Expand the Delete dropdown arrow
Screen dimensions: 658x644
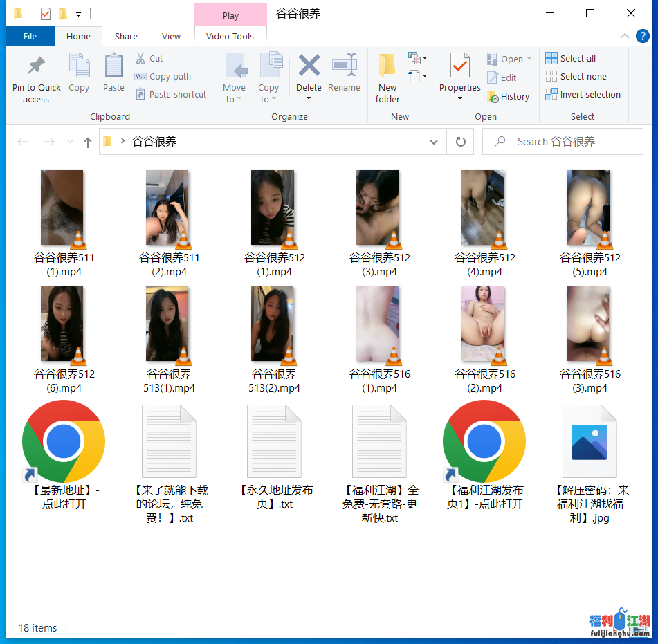click(x=309, y=99)
